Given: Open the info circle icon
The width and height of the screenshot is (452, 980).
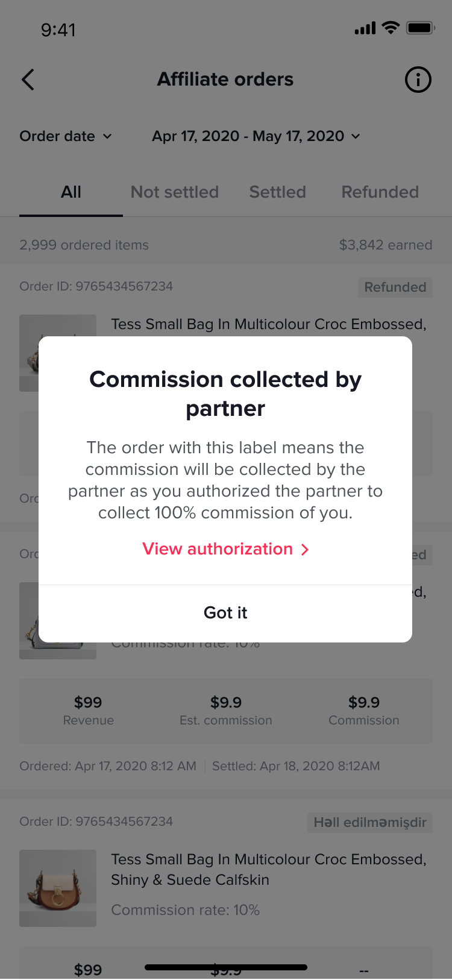Looking at the screenshot, I should point(418,80).
